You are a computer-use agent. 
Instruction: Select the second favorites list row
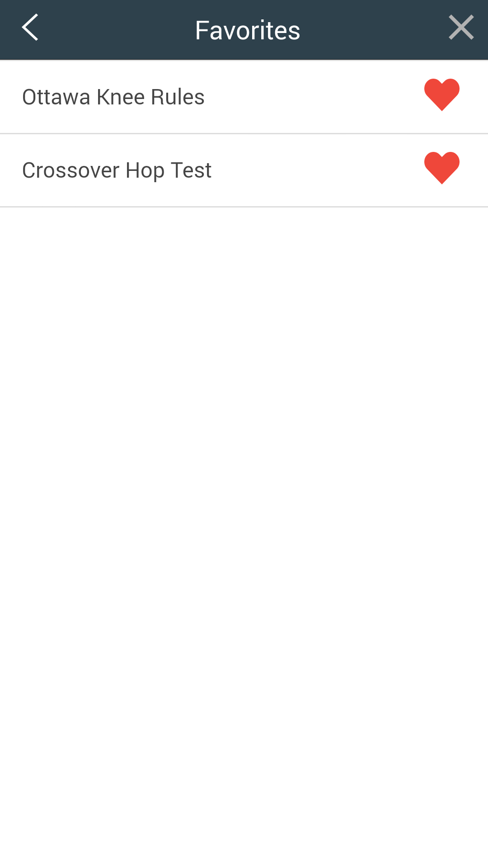(x=244, y=170)
